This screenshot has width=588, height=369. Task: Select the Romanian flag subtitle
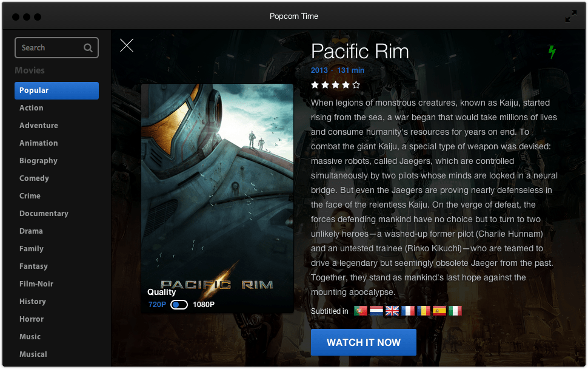(x=424, y=311)
